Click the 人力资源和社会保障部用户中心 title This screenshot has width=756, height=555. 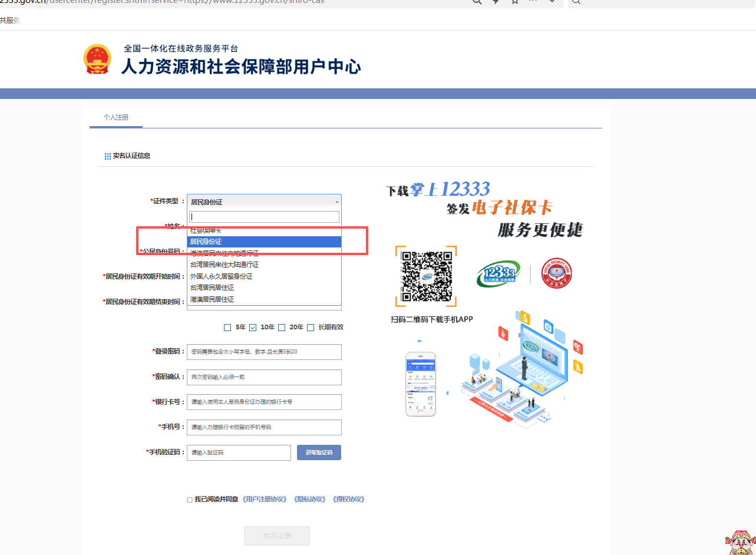[x=241, y=66]
